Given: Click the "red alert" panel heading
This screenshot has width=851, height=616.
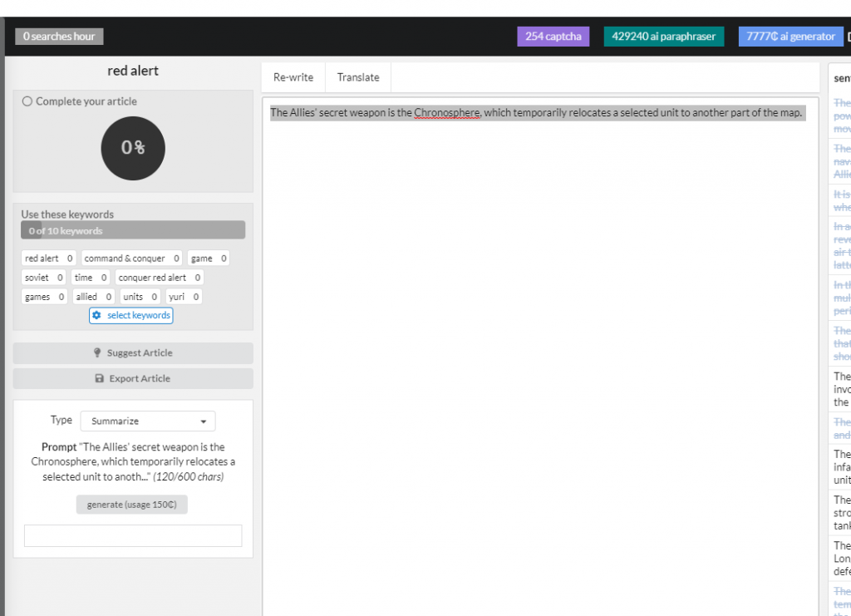Looking at the screenshot, I should click(133, 71).
